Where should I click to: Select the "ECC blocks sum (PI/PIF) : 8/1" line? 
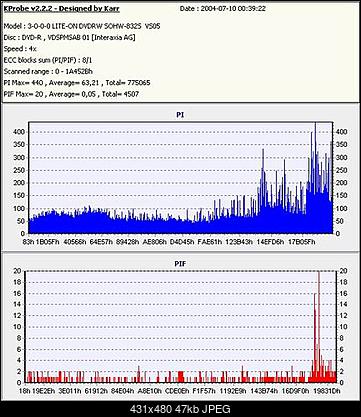click(48, 60)
